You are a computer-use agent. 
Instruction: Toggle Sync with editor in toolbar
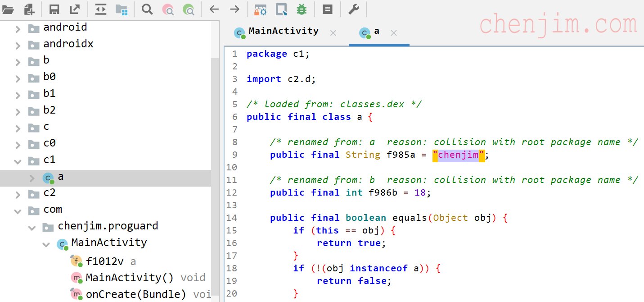click(101, 9)
